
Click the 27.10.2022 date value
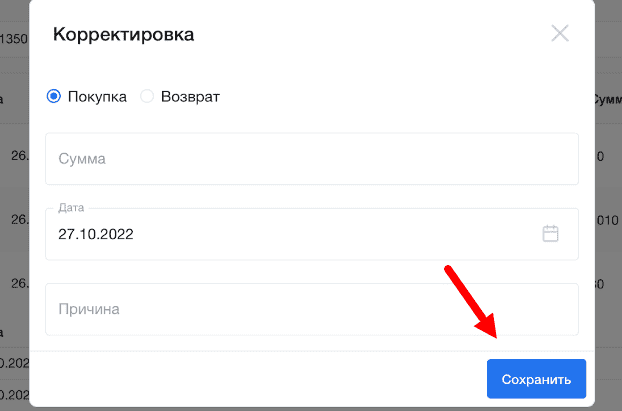[96, 234]
